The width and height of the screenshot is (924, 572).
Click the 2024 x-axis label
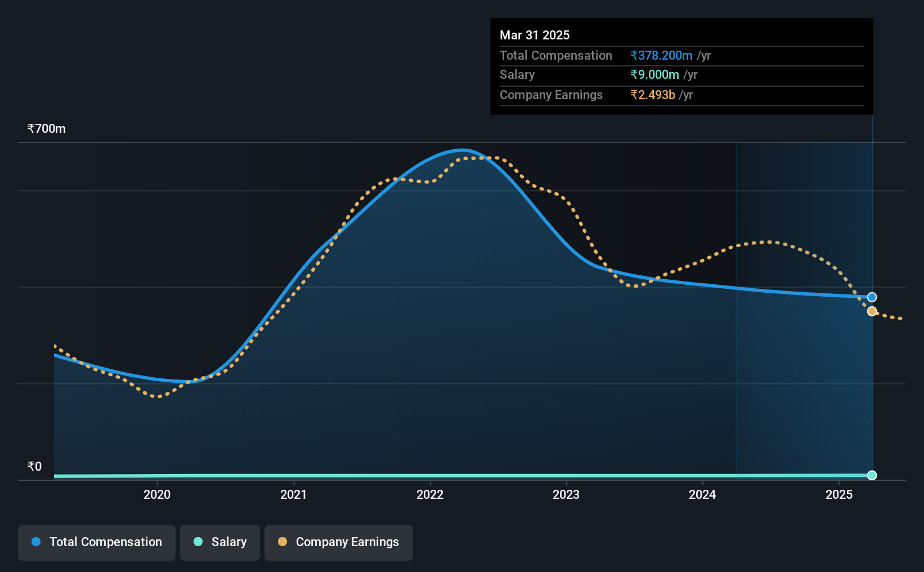pyautogui.click(x=702, y=494)
